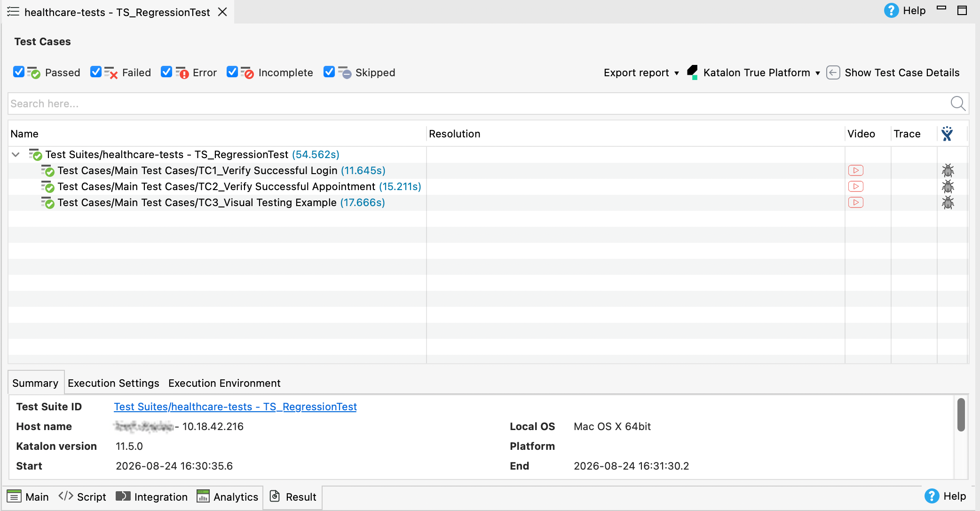Click the Jira integration column header icon
The width and height of the screenshot is (980, 511).
point(947,134)
